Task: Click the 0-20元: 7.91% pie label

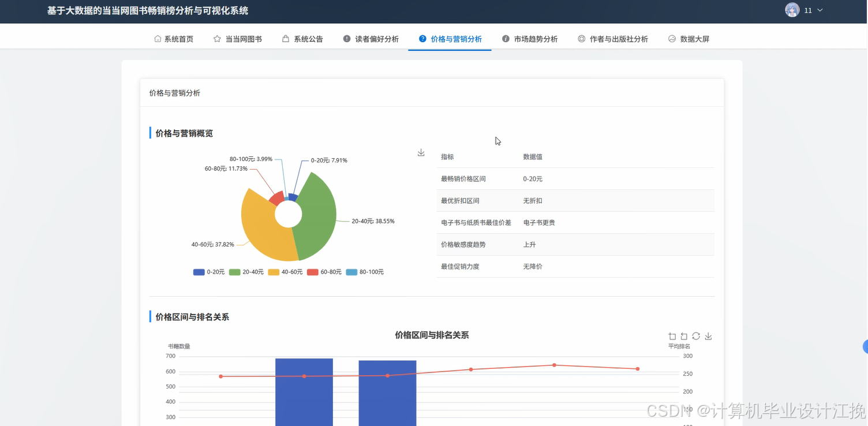Action: [x=329, y=160]
